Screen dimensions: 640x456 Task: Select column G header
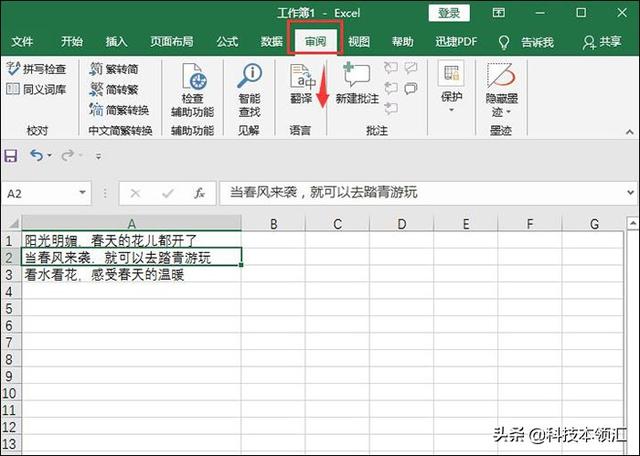pyautogui.click(x=594, y=224)
